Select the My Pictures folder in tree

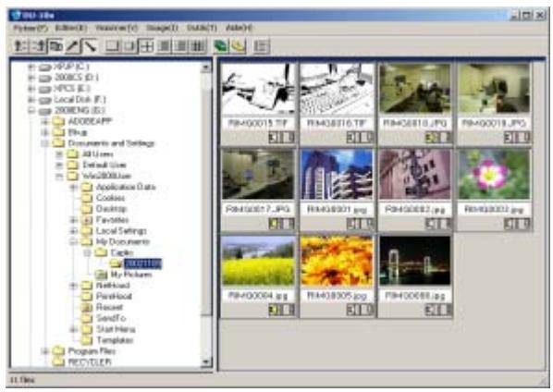pos(131,275)
